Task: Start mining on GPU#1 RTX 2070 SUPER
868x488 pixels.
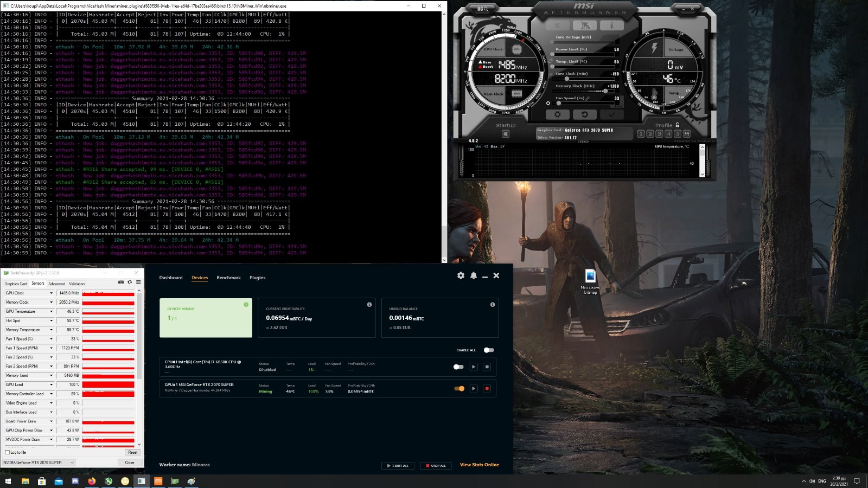Action: point(474,389)
